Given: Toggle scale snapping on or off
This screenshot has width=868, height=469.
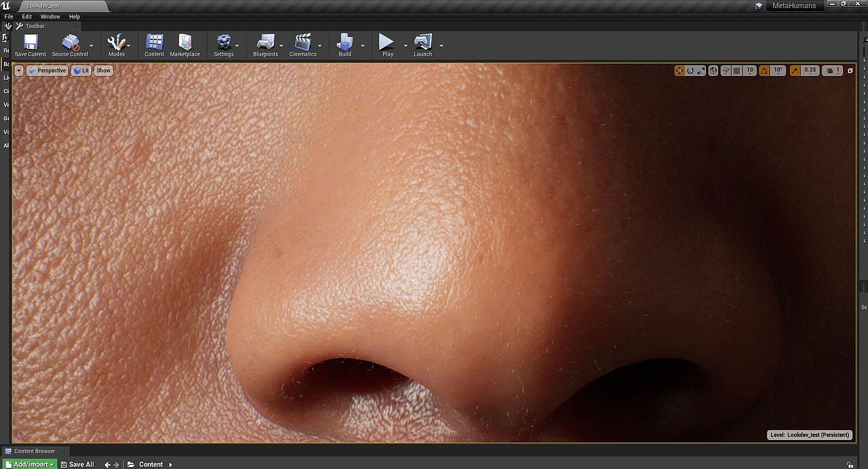Looking at the screenshot, I should pyautogui.click(x=795, y=71).
